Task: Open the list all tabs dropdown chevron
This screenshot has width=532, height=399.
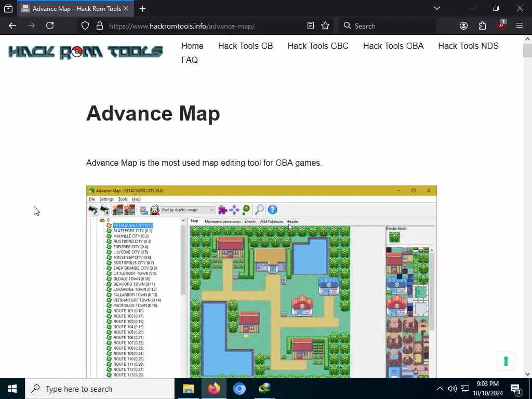Action: tap(437, 8)
